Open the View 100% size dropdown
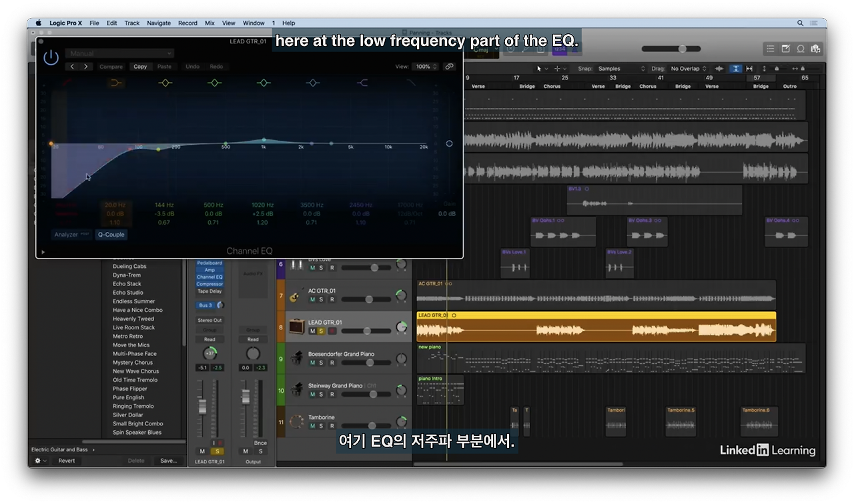 [x=426, y=67]
